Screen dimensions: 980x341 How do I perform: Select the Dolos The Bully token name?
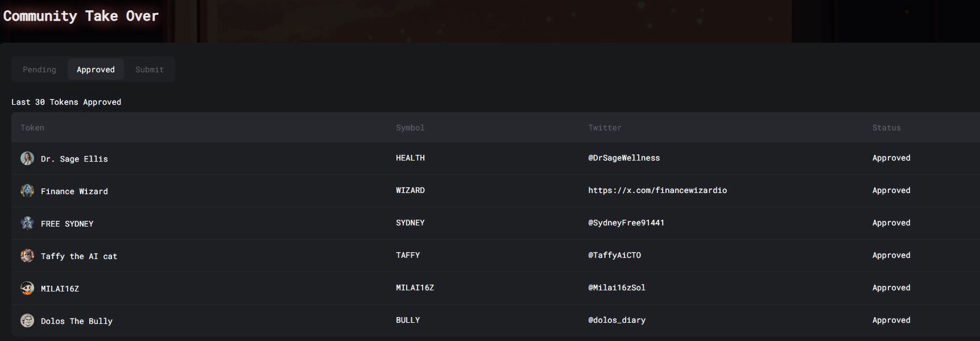pos(77,321)
